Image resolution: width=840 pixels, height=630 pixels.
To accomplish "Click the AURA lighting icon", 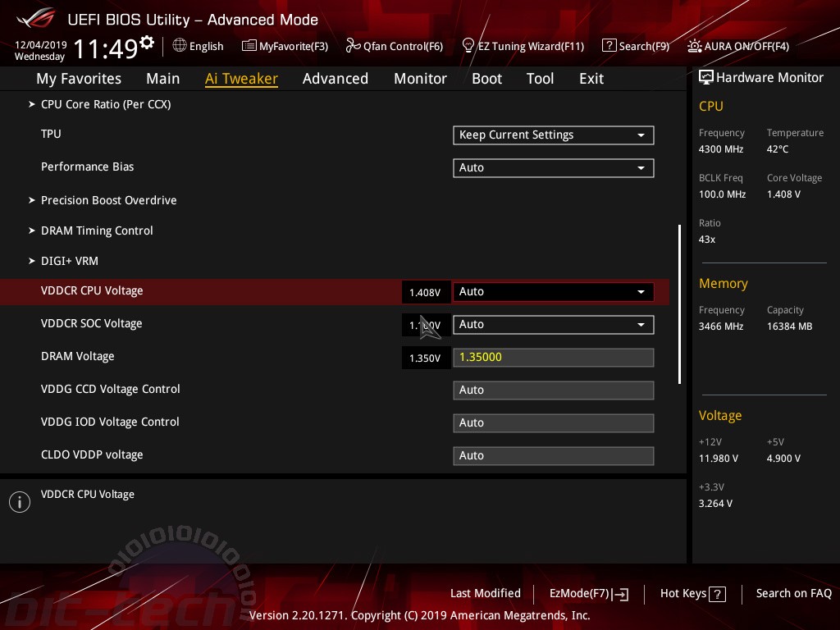I will (x=694, y=46).
